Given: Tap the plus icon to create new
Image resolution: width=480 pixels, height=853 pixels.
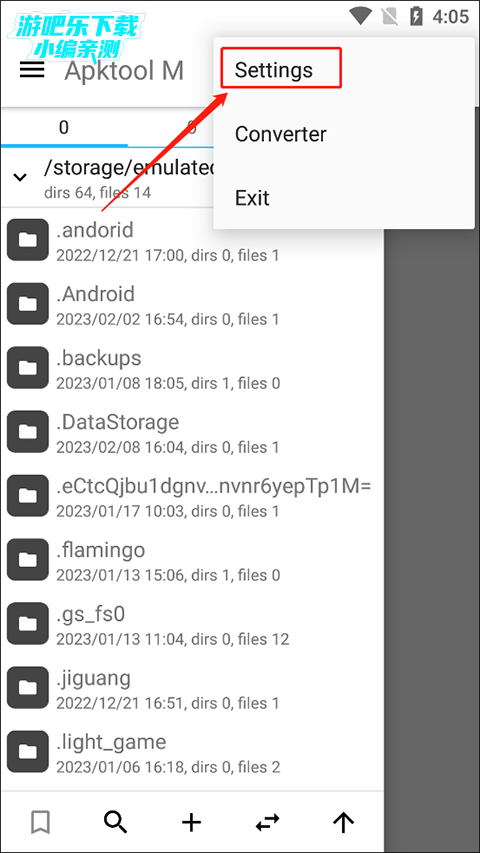Looking at the screenshot, I should click(x=191, y=823).
